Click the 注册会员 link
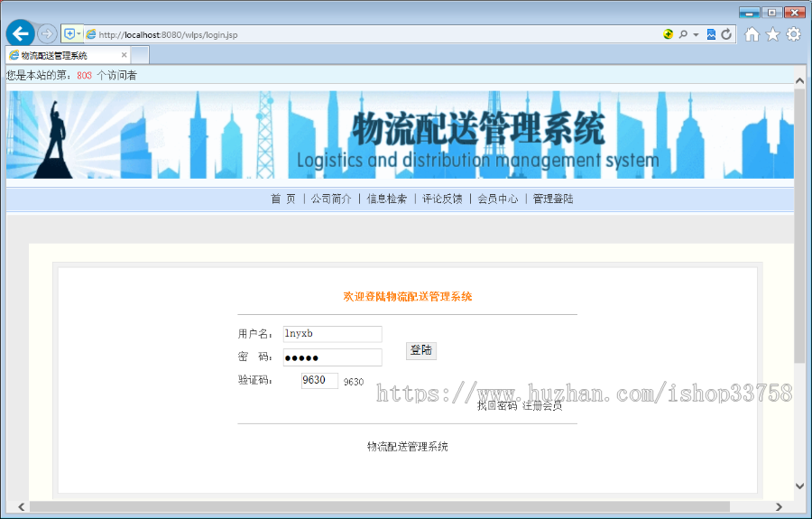This screenshot has height=519, width=812. pos(542,405)
